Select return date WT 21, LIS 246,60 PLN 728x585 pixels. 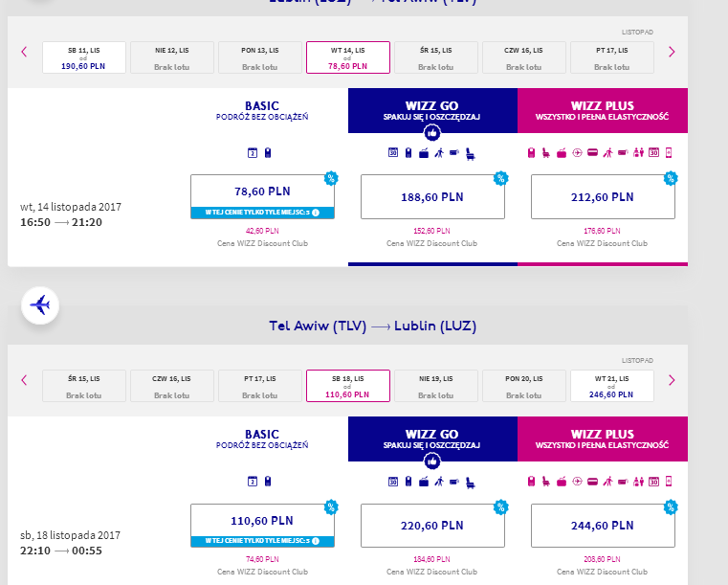pos(612,386)
